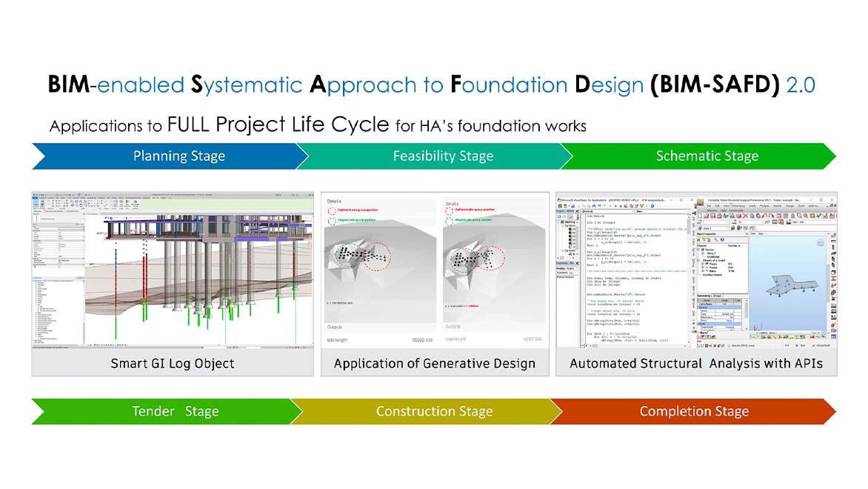The height and width of the screenshot is (489, 868).
Task: Click the New file icon in Robot toolbar
Action: coord(701,216)
